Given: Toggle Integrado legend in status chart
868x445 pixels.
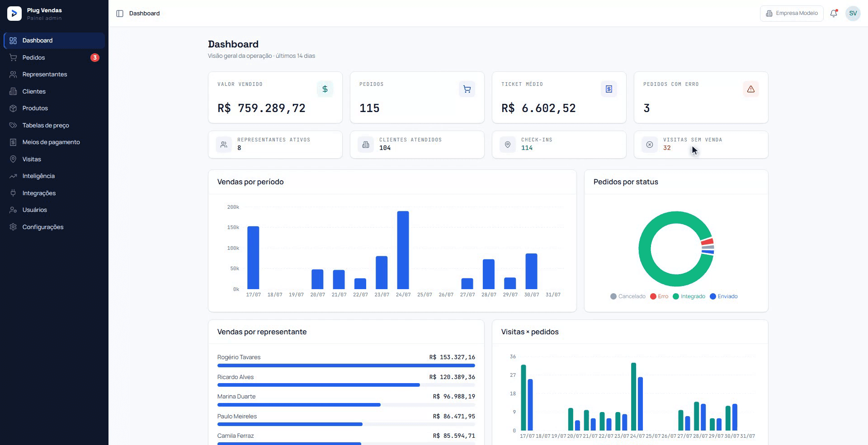Looking at the screenshot, I should tap(689, 296).
